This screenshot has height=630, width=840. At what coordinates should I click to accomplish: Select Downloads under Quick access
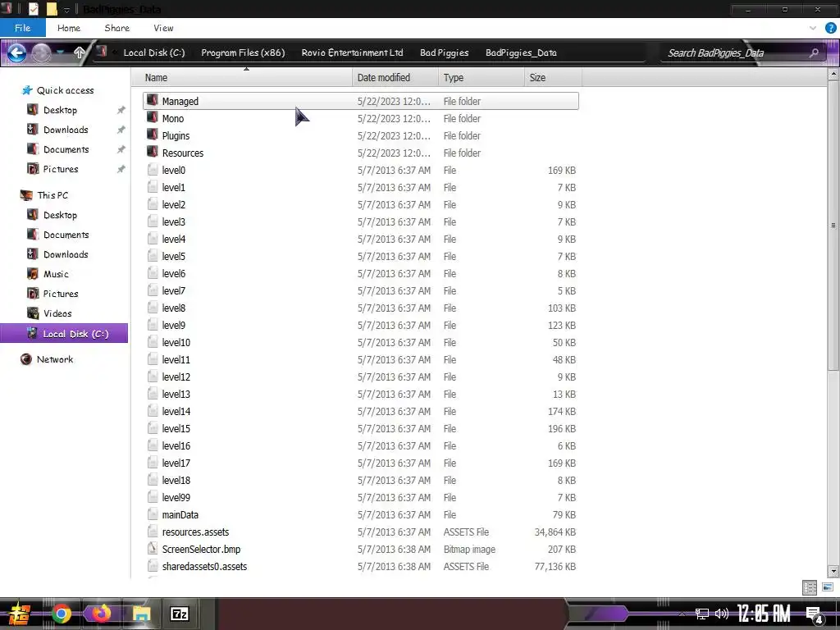pyautogui.click(x=66, y=130)
